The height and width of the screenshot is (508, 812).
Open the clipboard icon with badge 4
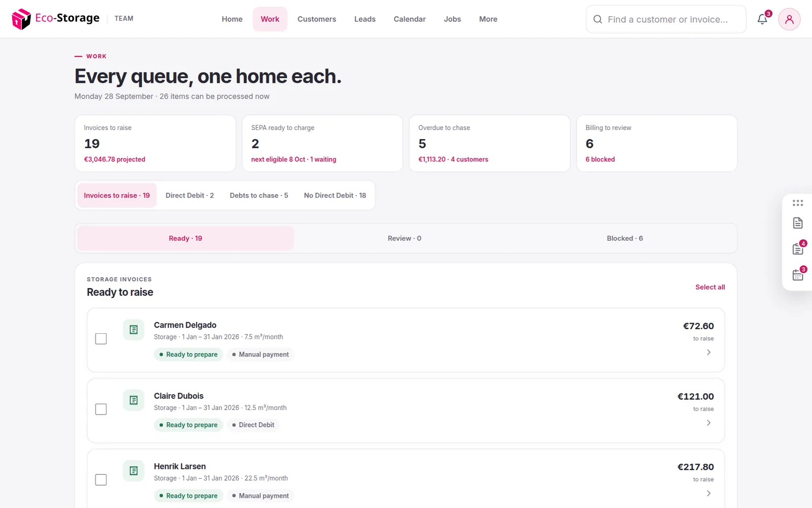798,249
